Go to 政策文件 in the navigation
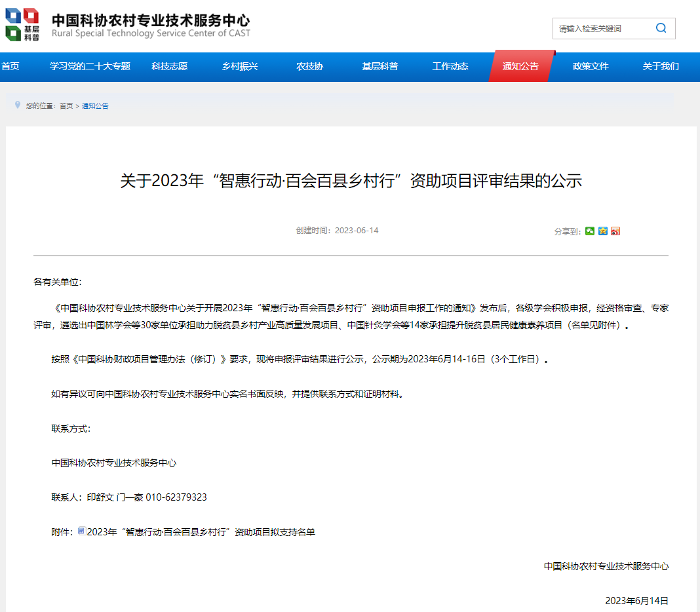The width and height of the screenshot is (700, 612). point(591,66)
